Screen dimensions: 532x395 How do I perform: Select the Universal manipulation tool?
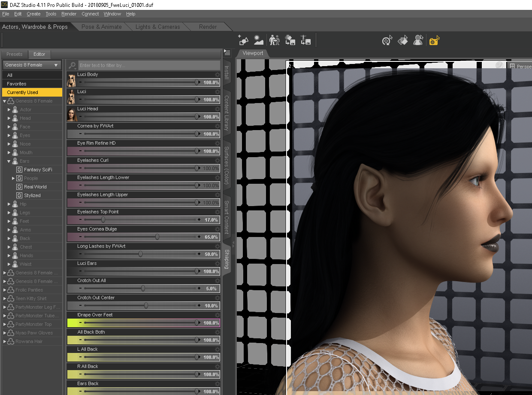pyautogui.click(x=387, y=40)
